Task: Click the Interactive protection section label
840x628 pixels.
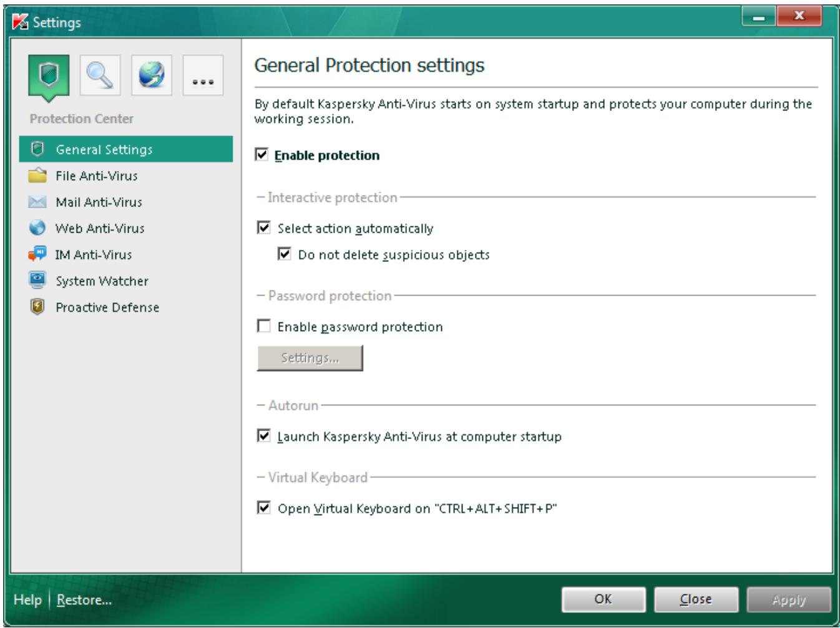Action: (x=332, y=197)
